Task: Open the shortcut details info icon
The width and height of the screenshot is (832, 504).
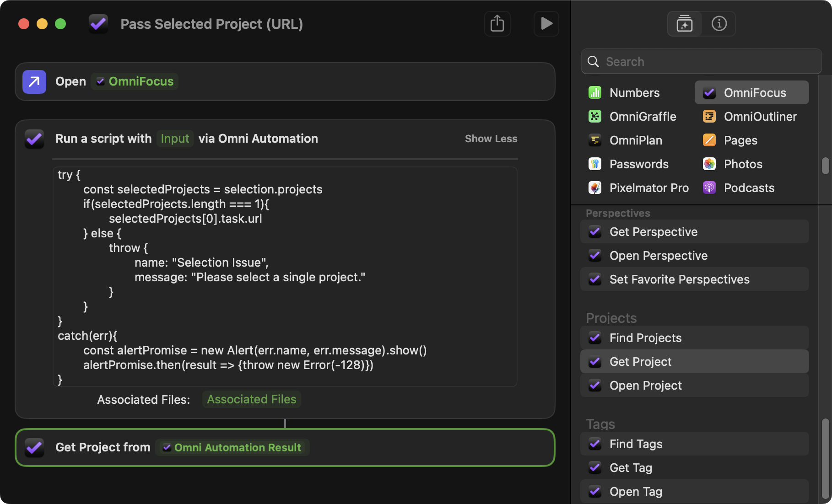Action: pyautogui.click(x=719, y=24)
